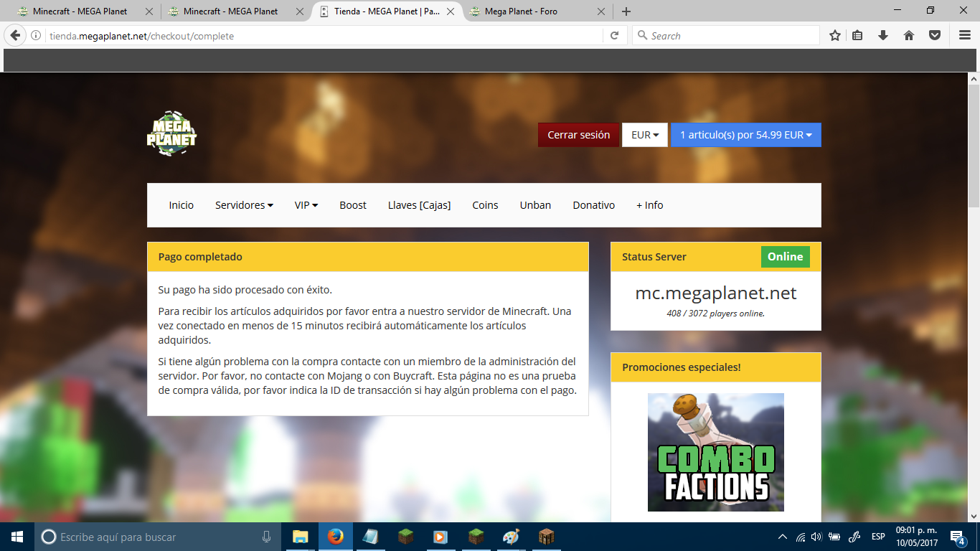Open the Boost store category
Image resolution: width=980 pixels, height=551 pixels.
353,205
